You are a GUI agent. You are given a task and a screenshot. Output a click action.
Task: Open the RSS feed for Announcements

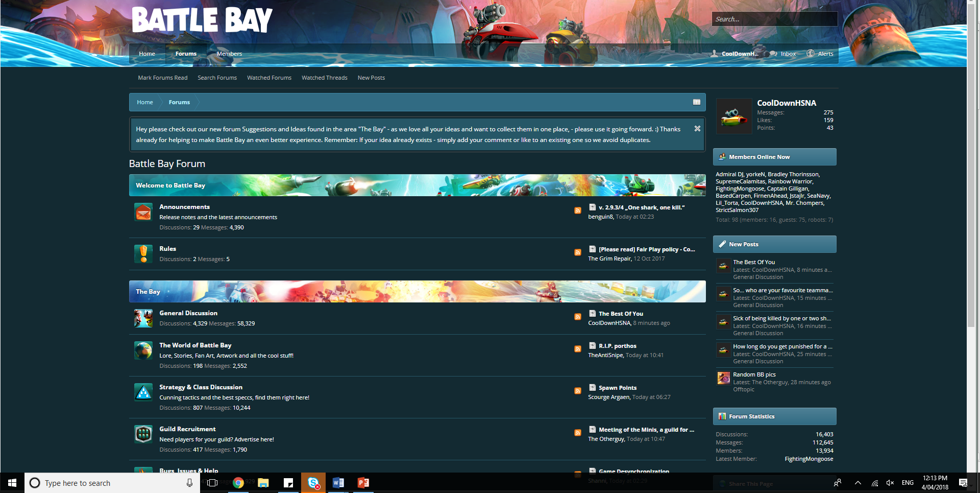(578, 210)
